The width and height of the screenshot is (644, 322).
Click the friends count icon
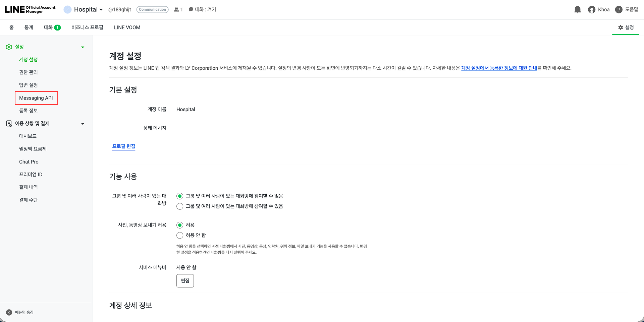pyautogui.click(x=176, y=9)
